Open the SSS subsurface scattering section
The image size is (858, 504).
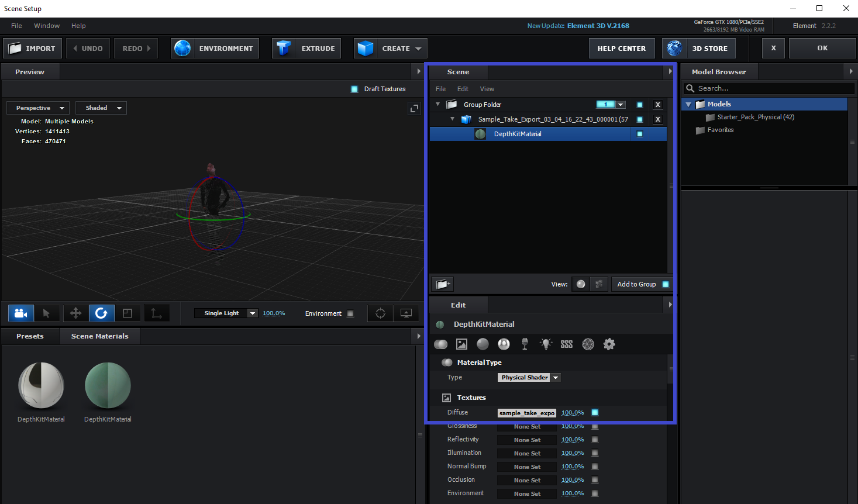tap(566, 344)
